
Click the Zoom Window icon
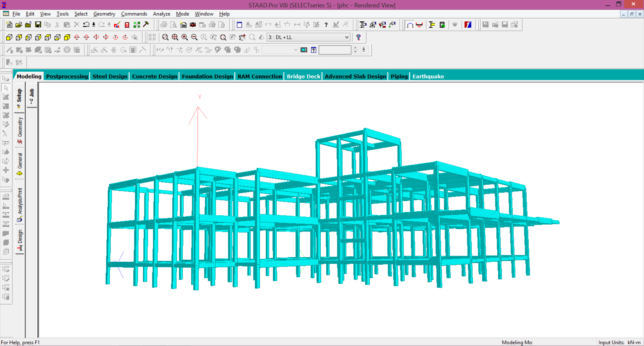tap(165, 37)
